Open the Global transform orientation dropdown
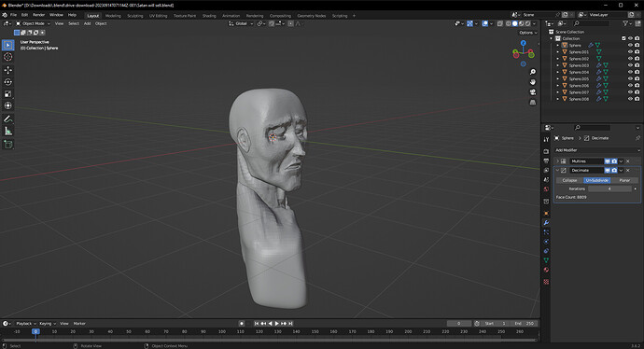This screenshot has height=349, width=644. (x=241, y=24)
